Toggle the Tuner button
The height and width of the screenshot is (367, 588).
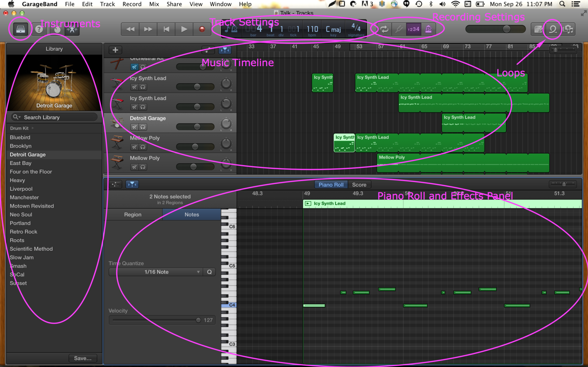(399, 29)
